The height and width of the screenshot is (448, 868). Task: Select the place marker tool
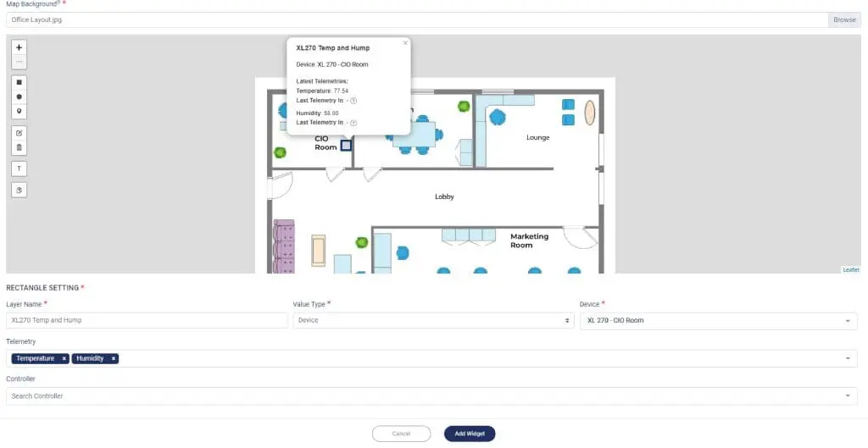click(x=19, y=111)
